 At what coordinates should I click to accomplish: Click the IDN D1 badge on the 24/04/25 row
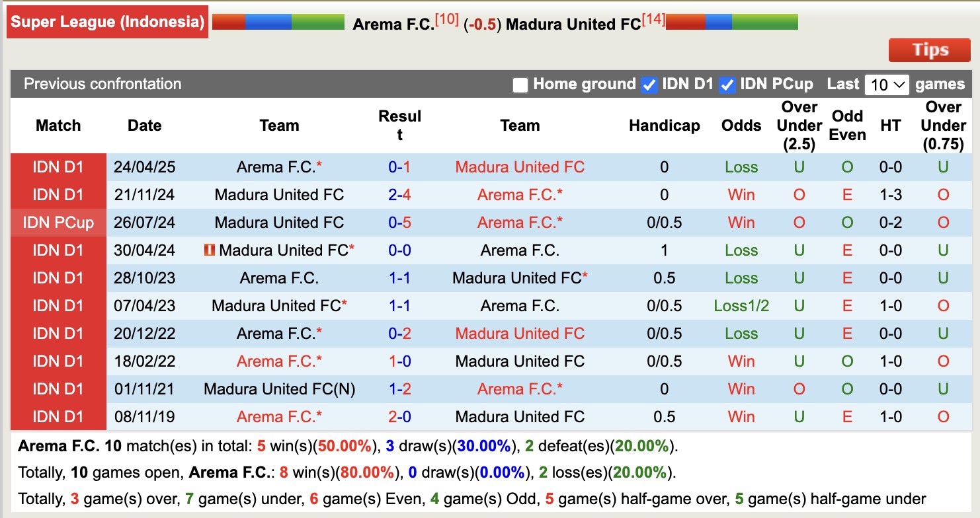(x=58, y=167)
